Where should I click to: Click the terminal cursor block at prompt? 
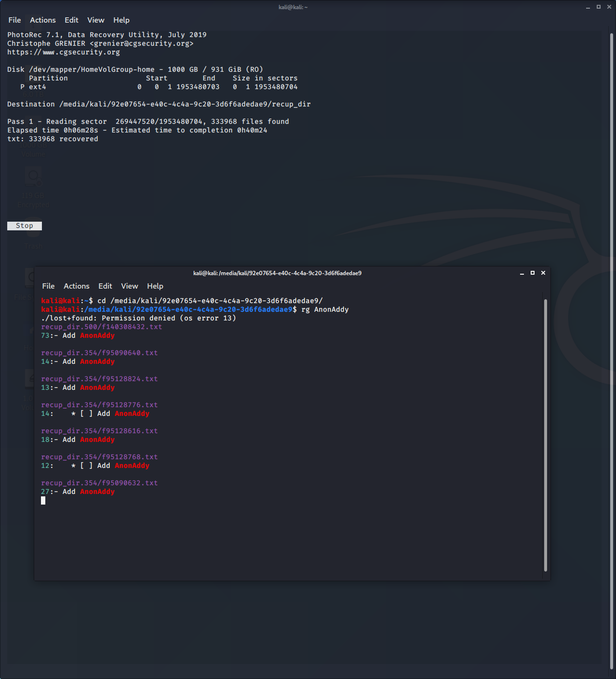pyautogui.click(x=43, y=501)
